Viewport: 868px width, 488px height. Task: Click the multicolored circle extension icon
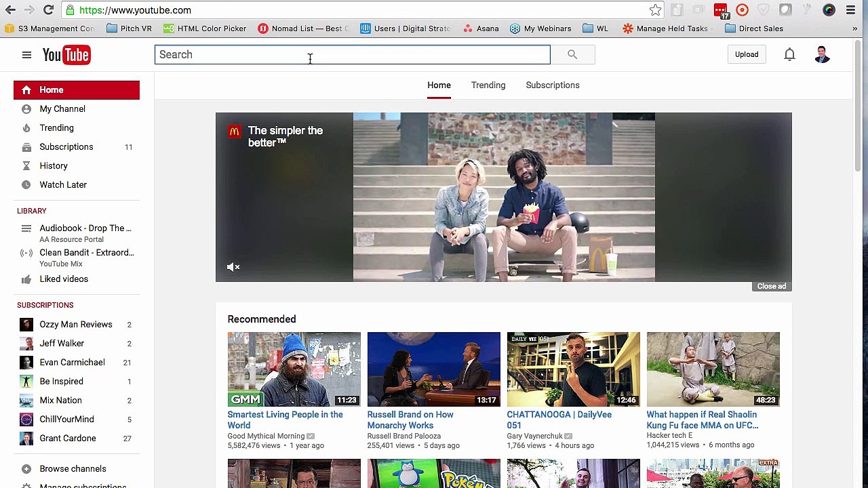coord(829,10)
